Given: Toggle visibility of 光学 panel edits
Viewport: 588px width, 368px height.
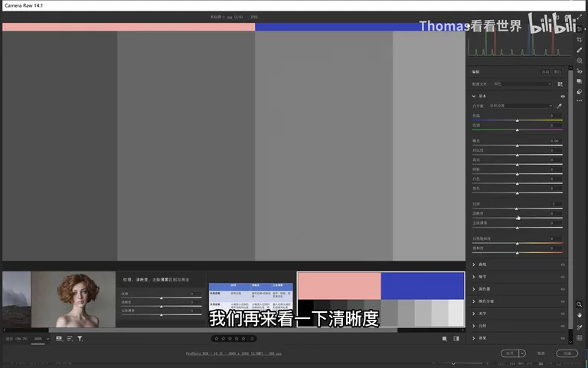Looking at the screenshot, I should (x=563, y=314).
